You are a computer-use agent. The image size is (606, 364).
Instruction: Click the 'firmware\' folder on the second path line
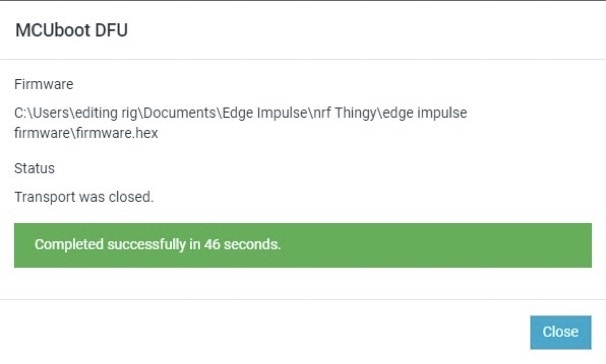point(44,133)
